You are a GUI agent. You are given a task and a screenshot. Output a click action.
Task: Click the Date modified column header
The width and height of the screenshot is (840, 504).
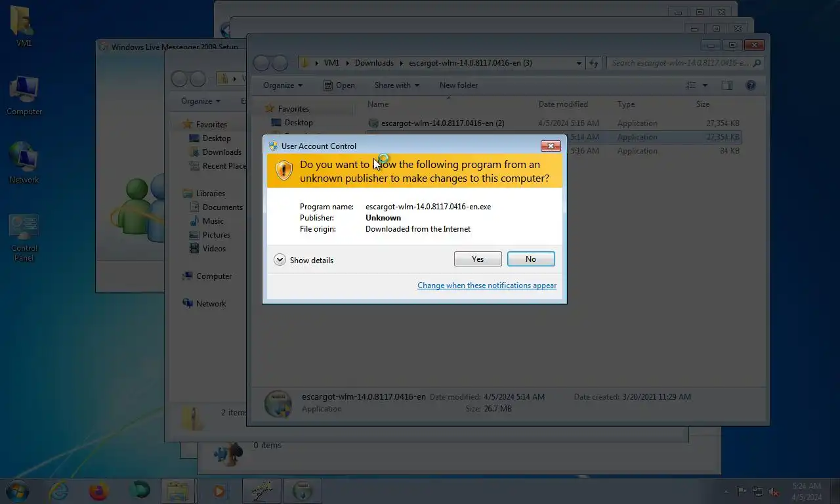[x=563, y=104]
